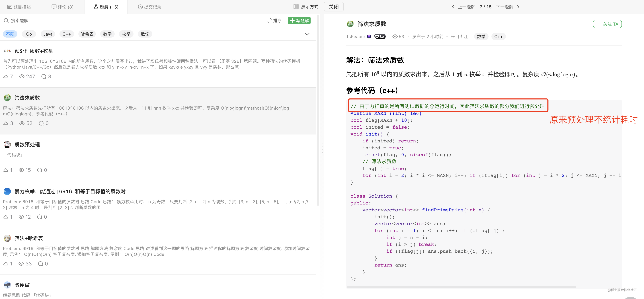This screenshot has width=644, height=299.
Task: Open the 筛法+哈希表 solution
Action: point(29,238)
